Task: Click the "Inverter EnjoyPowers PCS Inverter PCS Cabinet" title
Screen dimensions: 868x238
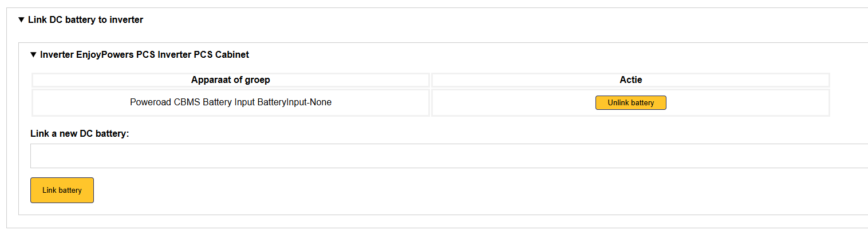Action: 144,55
